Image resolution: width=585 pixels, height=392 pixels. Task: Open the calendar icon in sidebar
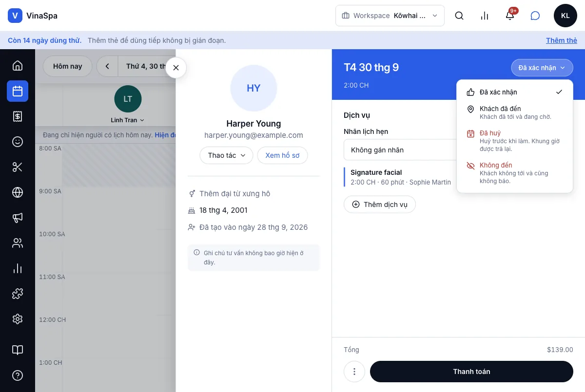pyautogui.click(x=18, y=91)
